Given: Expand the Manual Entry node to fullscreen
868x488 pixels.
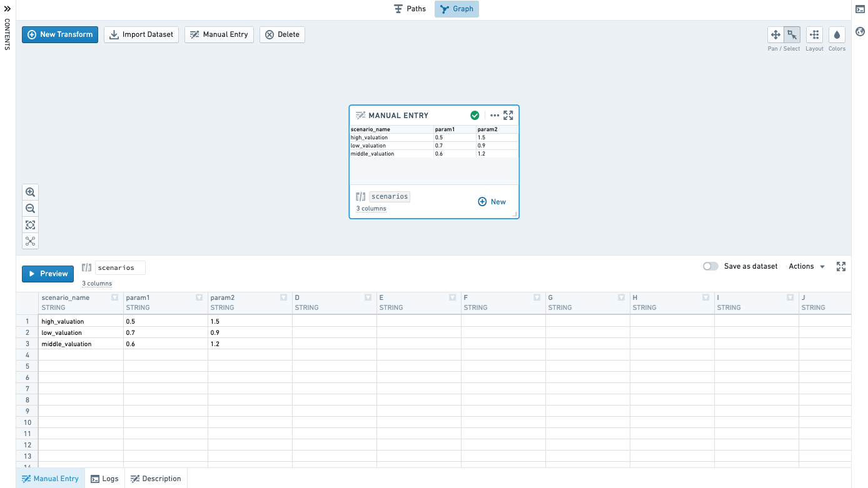Looking at the screenshot, I should pyautogui.click(x=508, y=115).
